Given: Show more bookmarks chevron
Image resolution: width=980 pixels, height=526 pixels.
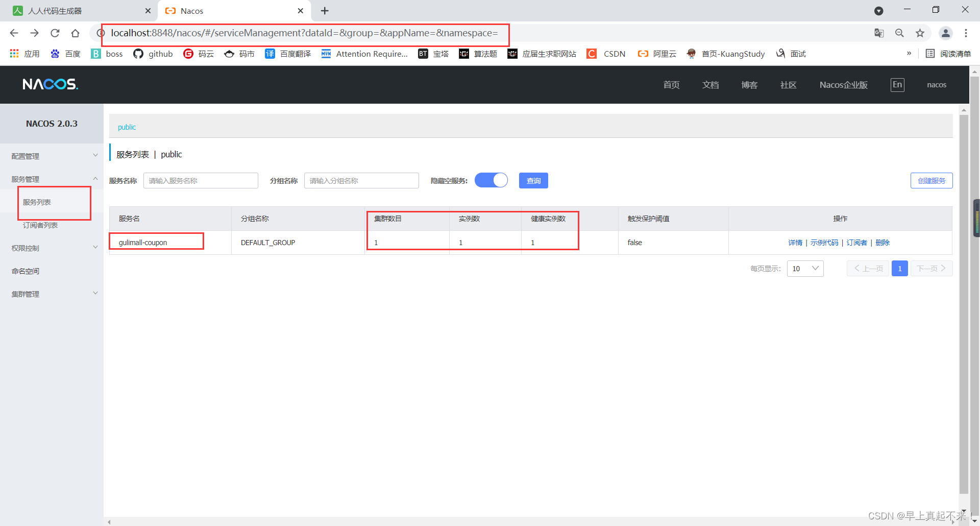Looking at the screenshot, I should (x=909, y=54).
